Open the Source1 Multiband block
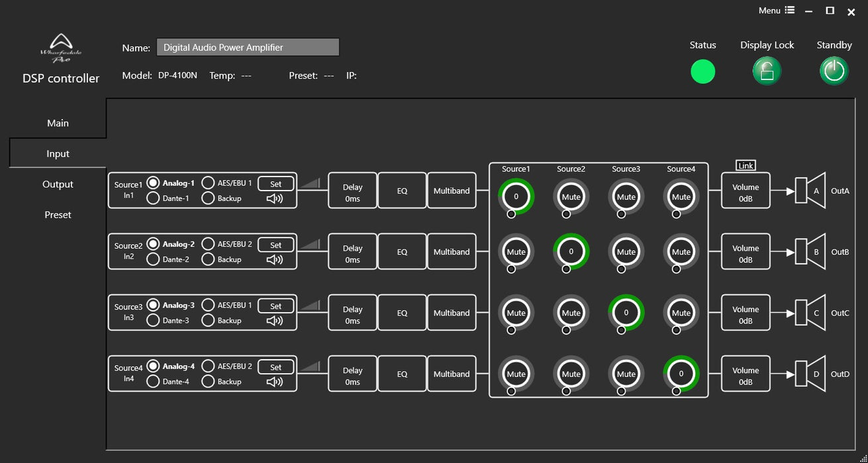Screen dimensions: 868x463 tap(452, 191)
